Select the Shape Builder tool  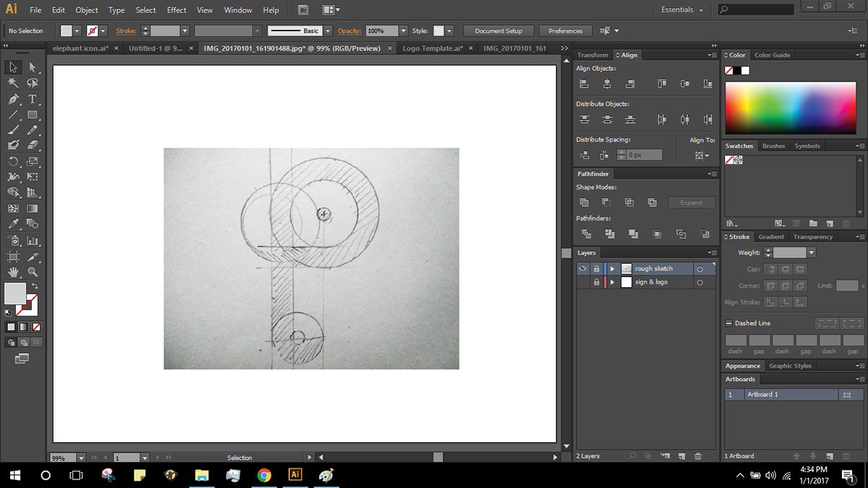(x=13, y=192)
